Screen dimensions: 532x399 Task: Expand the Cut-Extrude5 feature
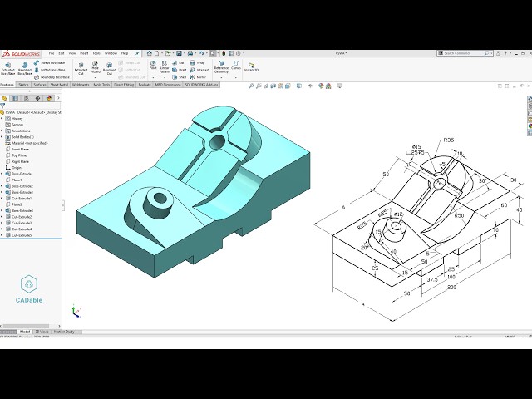tap(2, 235)
